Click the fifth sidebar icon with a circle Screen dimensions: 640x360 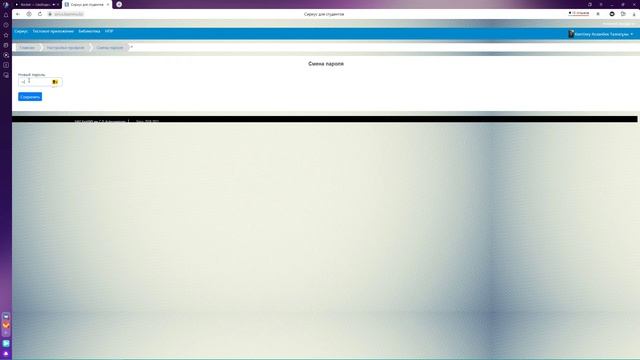click(6, 55)
